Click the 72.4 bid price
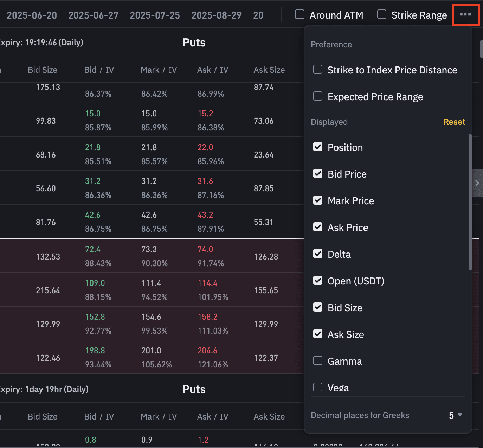 pyautogui.click(x=93, y=249)
